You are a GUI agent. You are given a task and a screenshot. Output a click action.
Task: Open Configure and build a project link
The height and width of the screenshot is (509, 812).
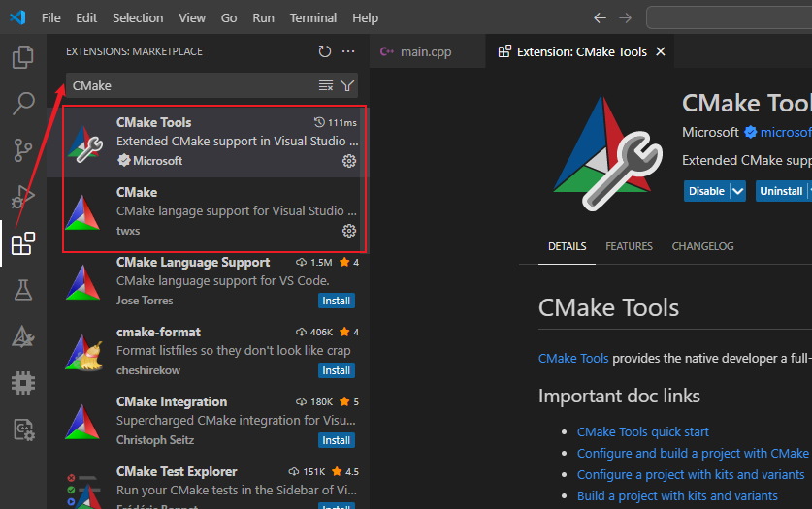click(693, 453)
